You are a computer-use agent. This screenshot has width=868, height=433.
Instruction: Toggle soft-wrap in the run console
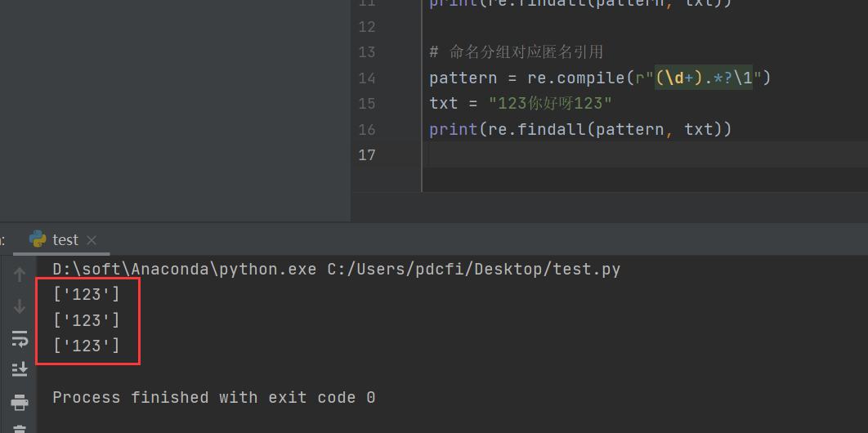pyautogui.click(x=20, y=338)
